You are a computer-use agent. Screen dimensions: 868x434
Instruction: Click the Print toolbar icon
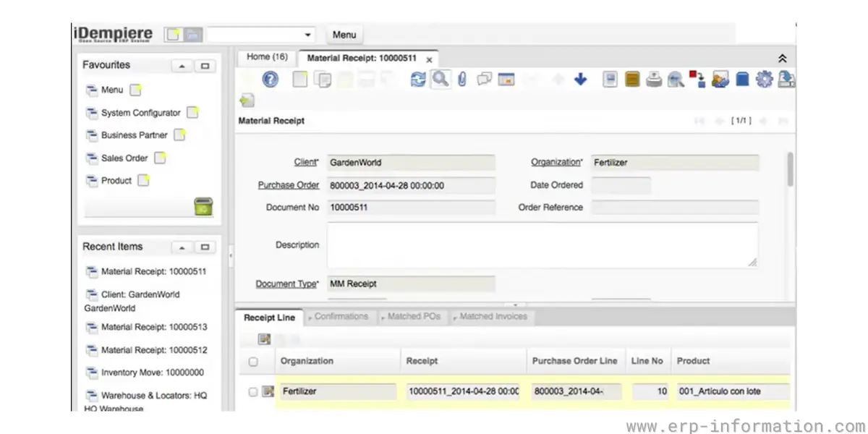pos(654,80)
